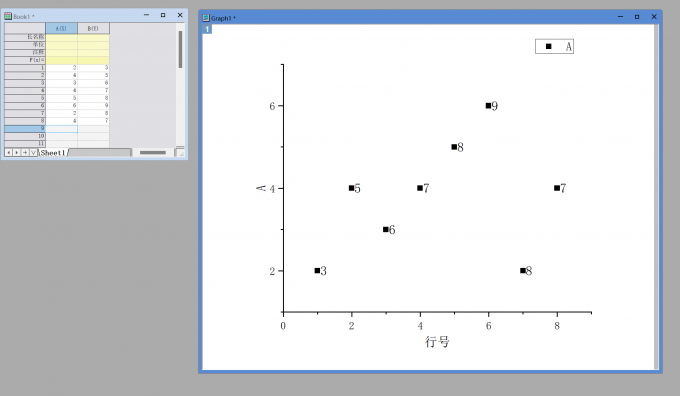680x396 pixels.
Task: Select row 9 header in worksheet
Action: pos(25,129)
